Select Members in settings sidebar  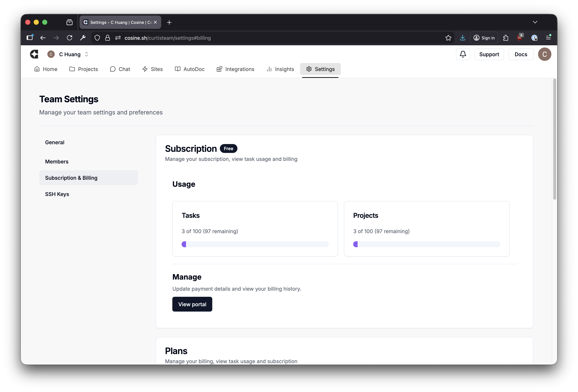click(x=57, y=162)
